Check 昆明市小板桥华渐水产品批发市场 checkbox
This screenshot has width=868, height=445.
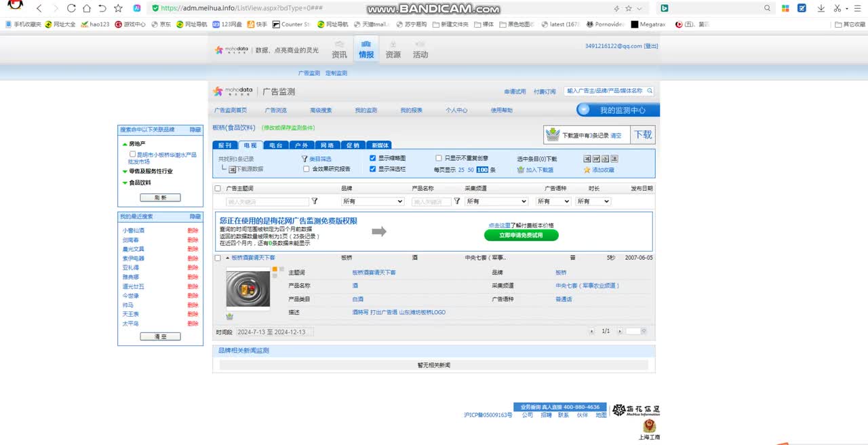tap(133, 154)
